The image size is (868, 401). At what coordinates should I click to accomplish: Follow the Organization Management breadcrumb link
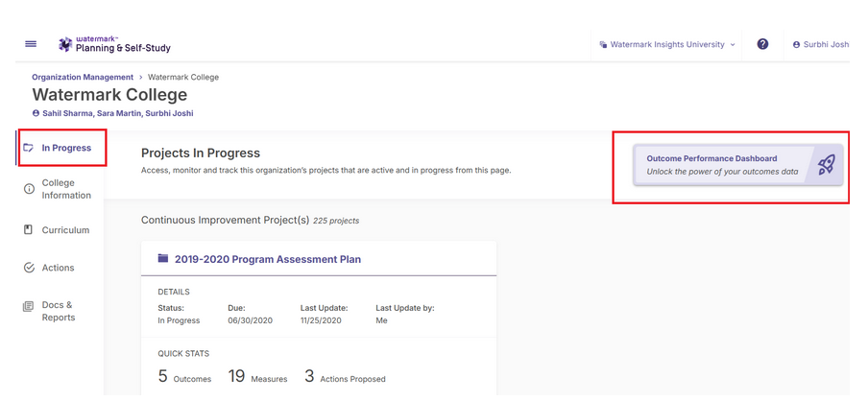tap(83, 78)
